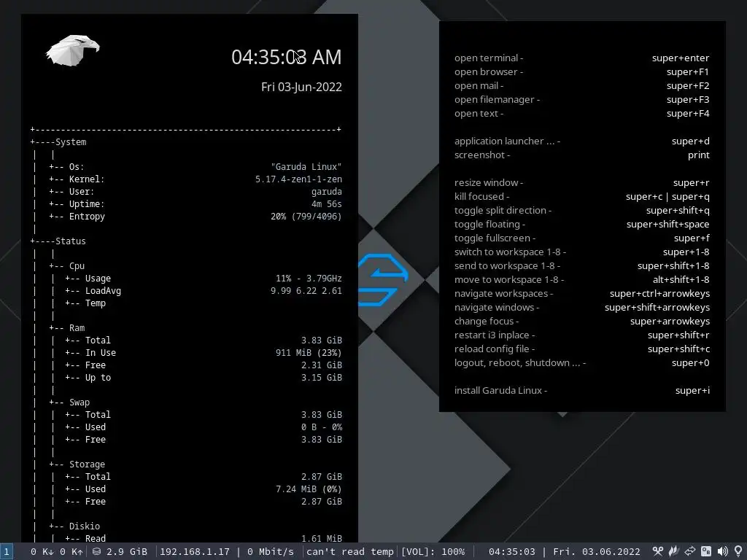The height and width of the screenshot is (560, 747).
Task: Click the Fri. 03.06.2022 date in bar
Action: (597, 551)
